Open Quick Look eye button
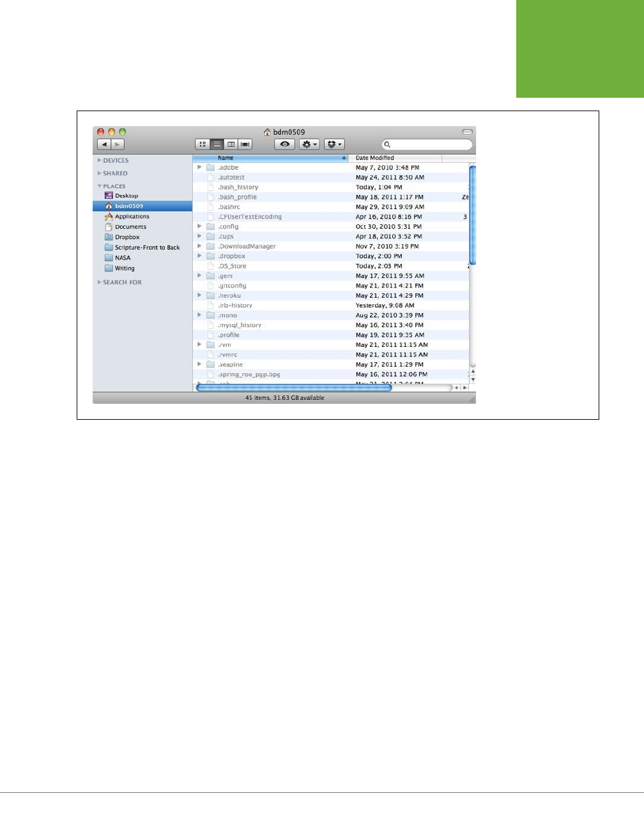 (x=285, y=144)
